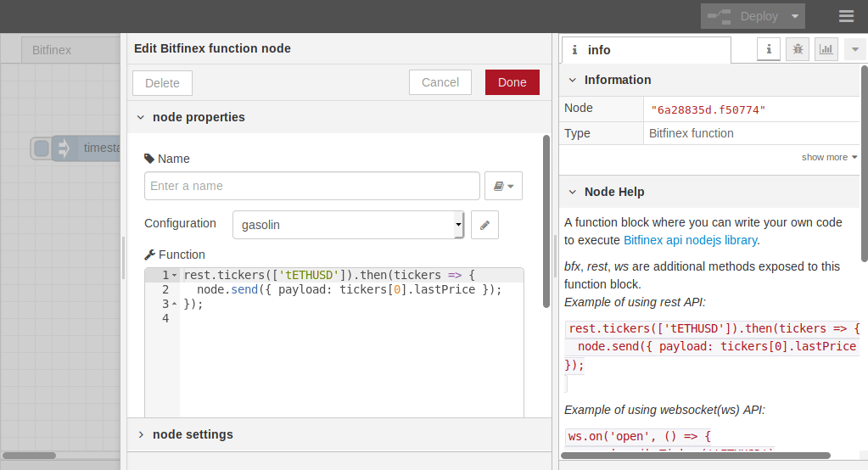
Task: Open the Deploy options dropdown arrow
Action: point(795,16)
